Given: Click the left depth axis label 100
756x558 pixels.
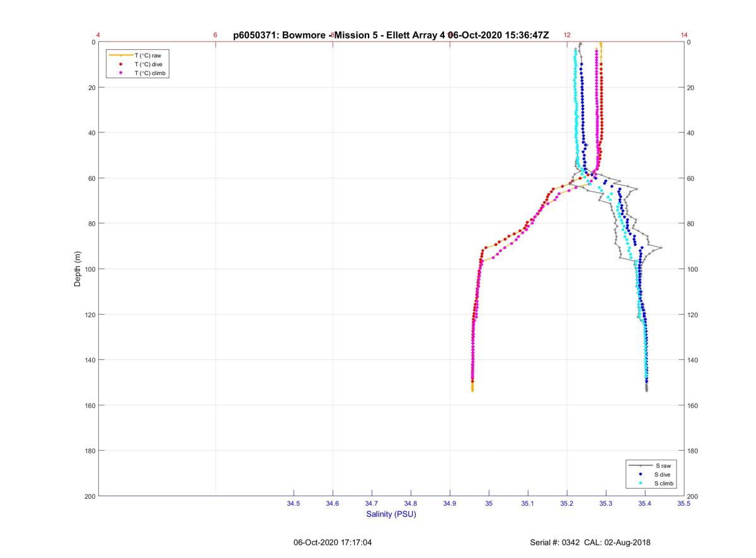Looking at the screenshot, I should pyautogui.click(x=89, y=269).
